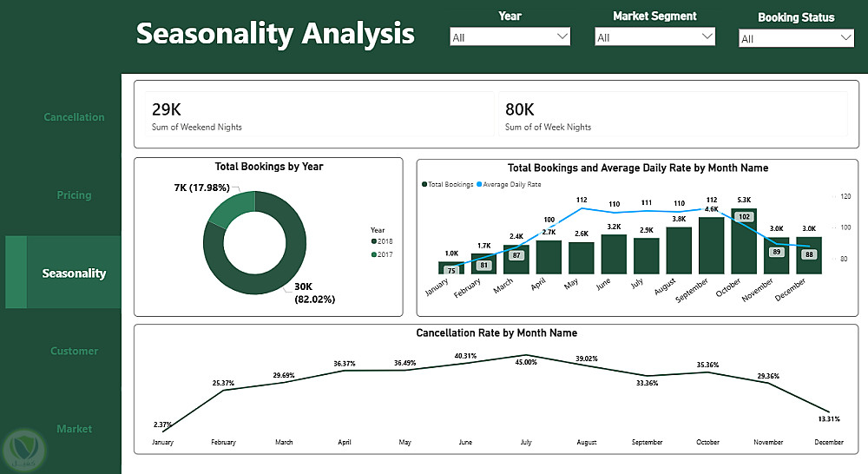Select the February bookings bar

(x=483, y=264)
